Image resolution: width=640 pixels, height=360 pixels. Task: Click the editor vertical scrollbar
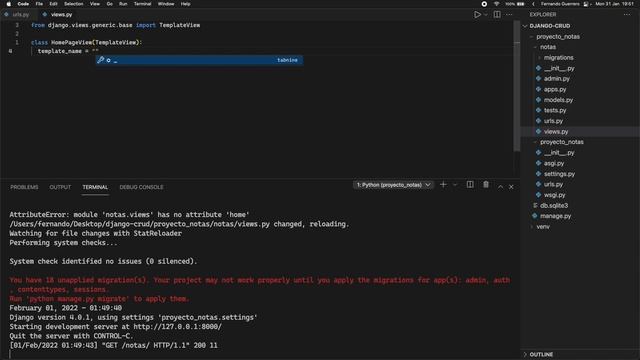pos(517,86)
